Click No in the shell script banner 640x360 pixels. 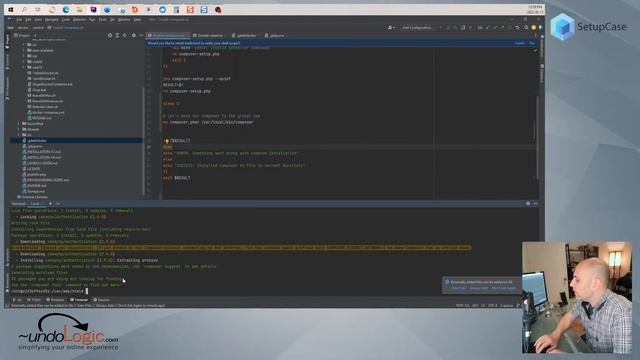[531, 43]
